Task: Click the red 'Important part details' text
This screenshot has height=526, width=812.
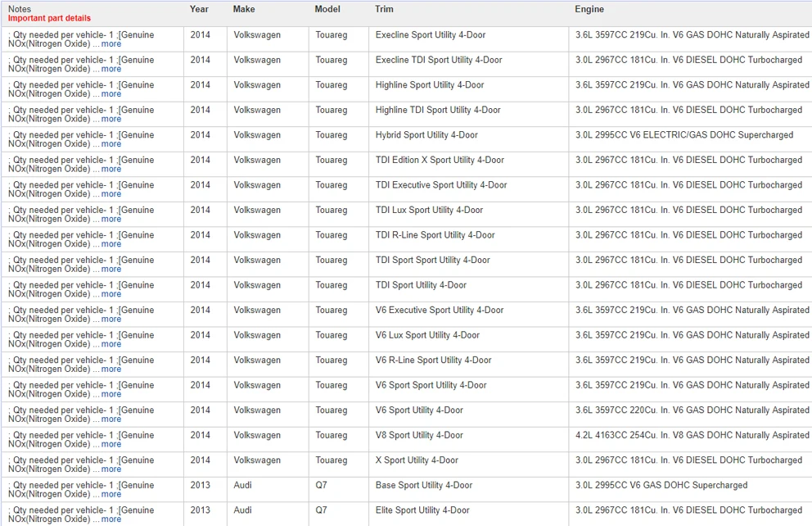Action: point(49,18)
